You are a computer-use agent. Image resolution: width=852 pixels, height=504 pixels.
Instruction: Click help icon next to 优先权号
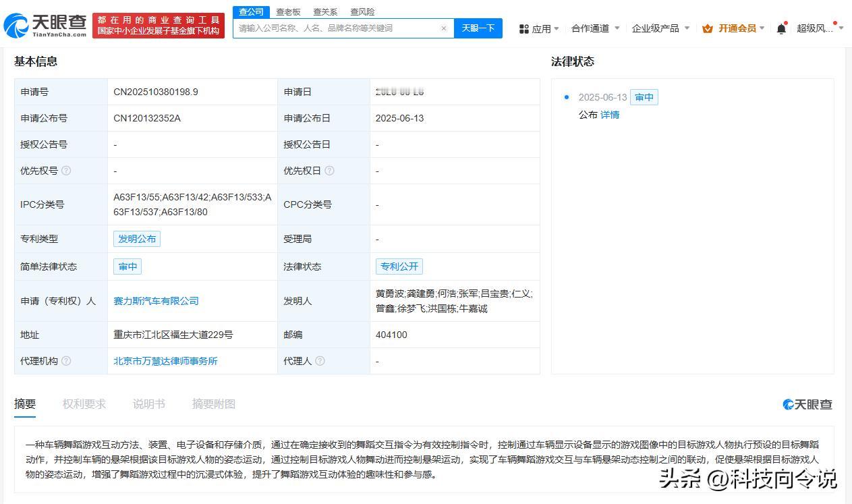click(x=66, y=171)
